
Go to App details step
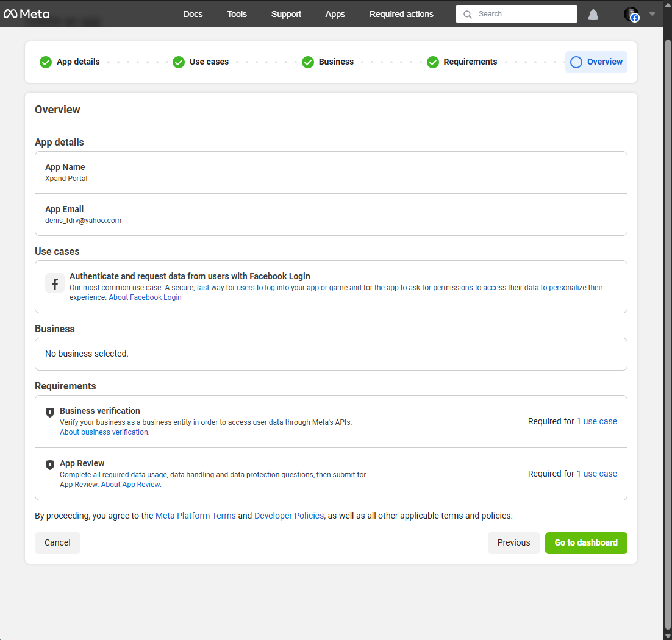(x=70, y=62)
